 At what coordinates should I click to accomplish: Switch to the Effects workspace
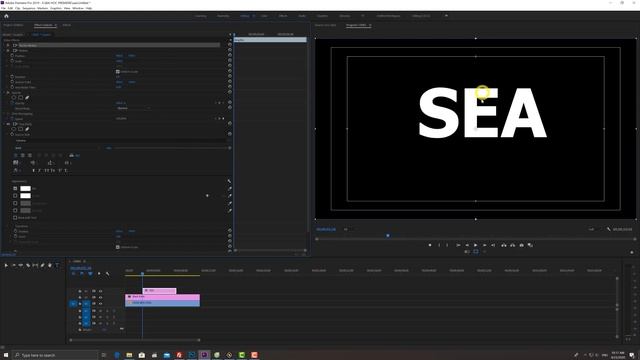283,16
